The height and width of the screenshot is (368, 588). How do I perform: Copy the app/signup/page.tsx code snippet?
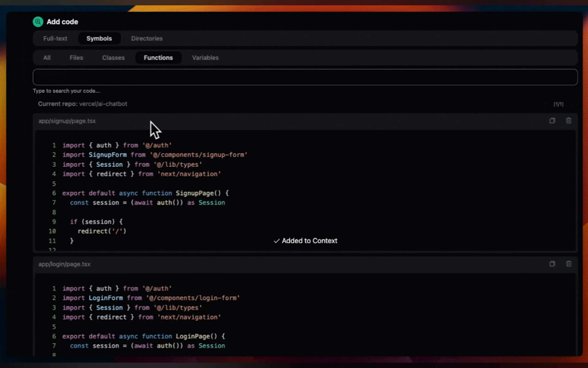click(x=552, y=121)
